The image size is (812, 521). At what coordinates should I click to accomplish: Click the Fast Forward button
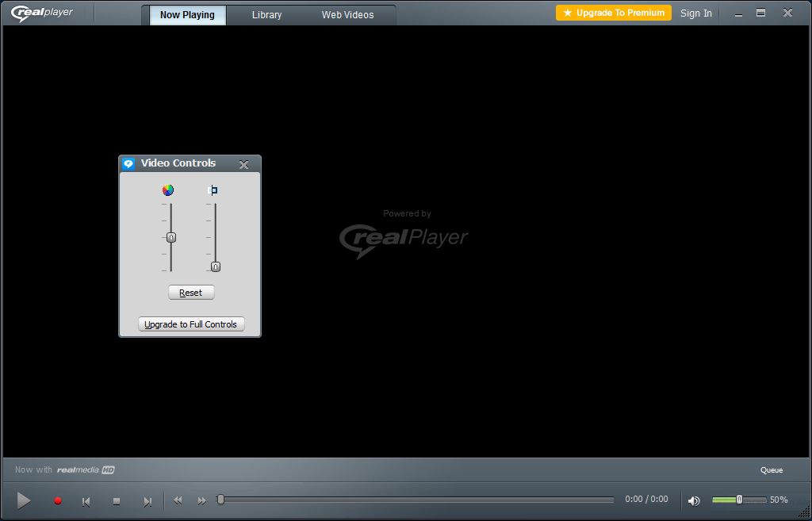pos(202,501)
